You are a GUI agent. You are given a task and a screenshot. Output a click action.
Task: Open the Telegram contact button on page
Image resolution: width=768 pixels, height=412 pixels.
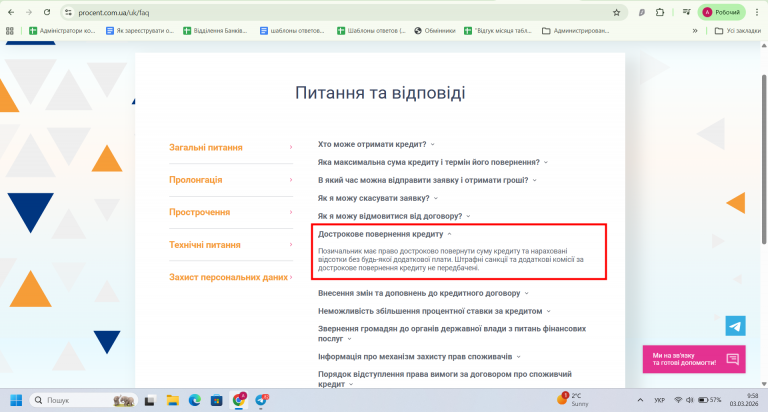tap(735, 326)
